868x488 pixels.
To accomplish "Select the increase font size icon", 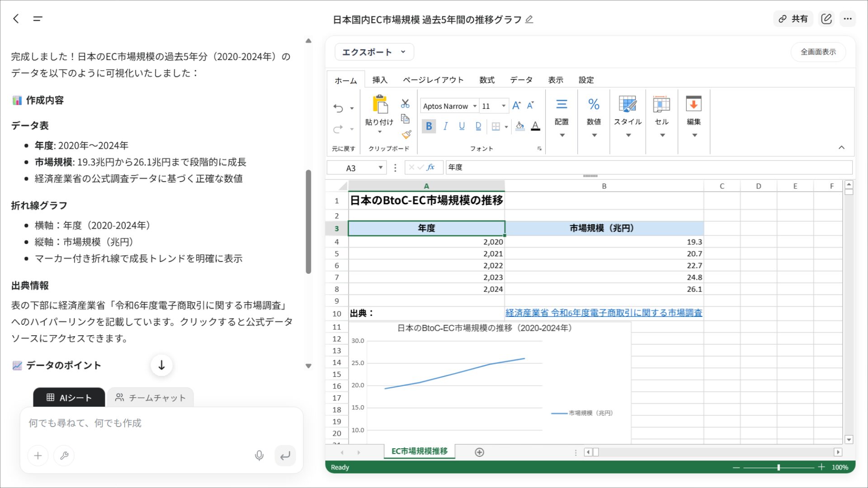I will (515, 105).
